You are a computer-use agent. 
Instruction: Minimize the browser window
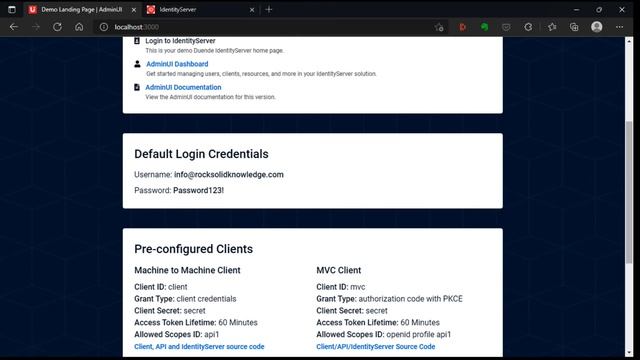(576, 9)
